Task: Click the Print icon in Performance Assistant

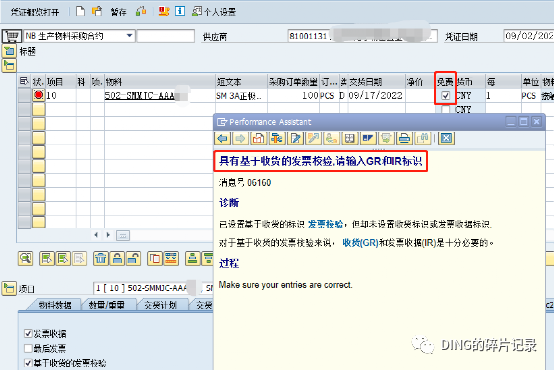Action: click(404, 139)
